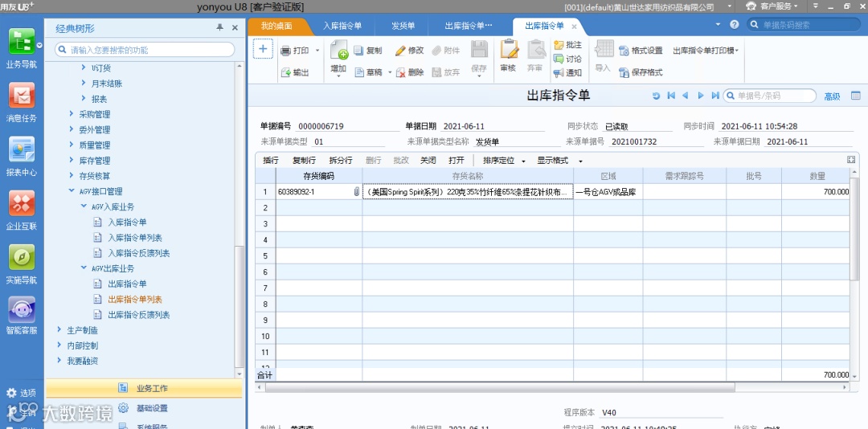
Task: Go to previous record arrow
Action: (x=686, y=96)
